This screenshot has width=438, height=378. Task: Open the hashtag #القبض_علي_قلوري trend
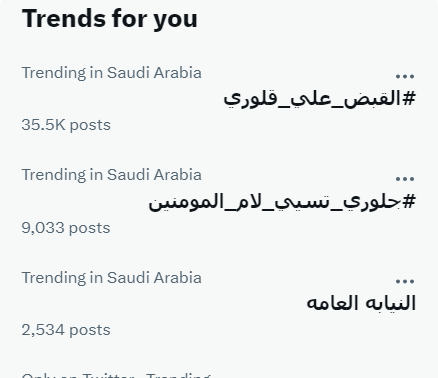click(x=320, y=98)
